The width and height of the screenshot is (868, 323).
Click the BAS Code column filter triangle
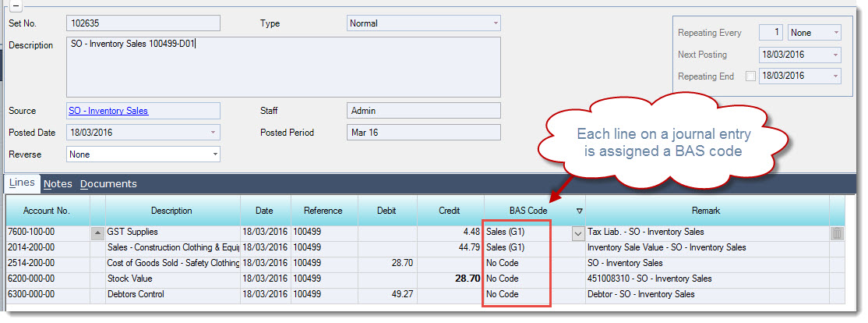click(x=579, y=211)
